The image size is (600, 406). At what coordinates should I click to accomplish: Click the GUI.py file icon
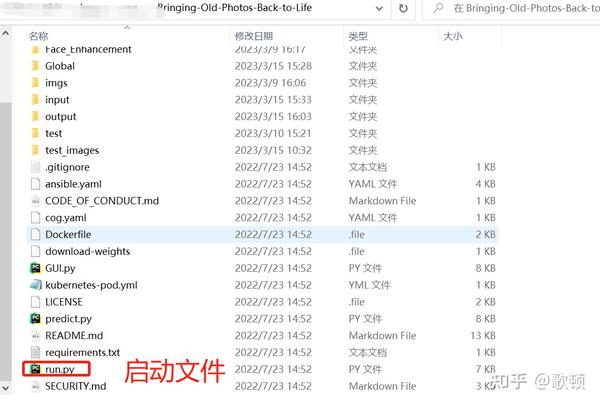click(x=36, y=268)
